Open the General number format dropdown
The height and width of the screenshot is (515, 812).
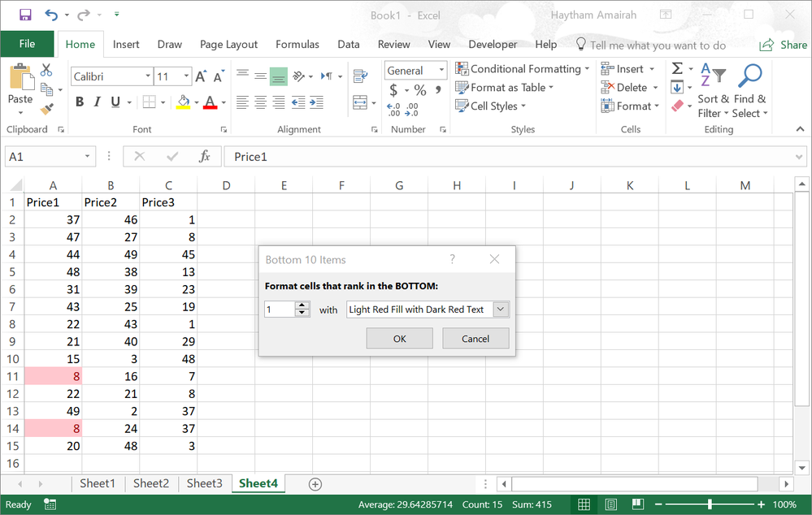pyautogui.click(x=441, y=70)
